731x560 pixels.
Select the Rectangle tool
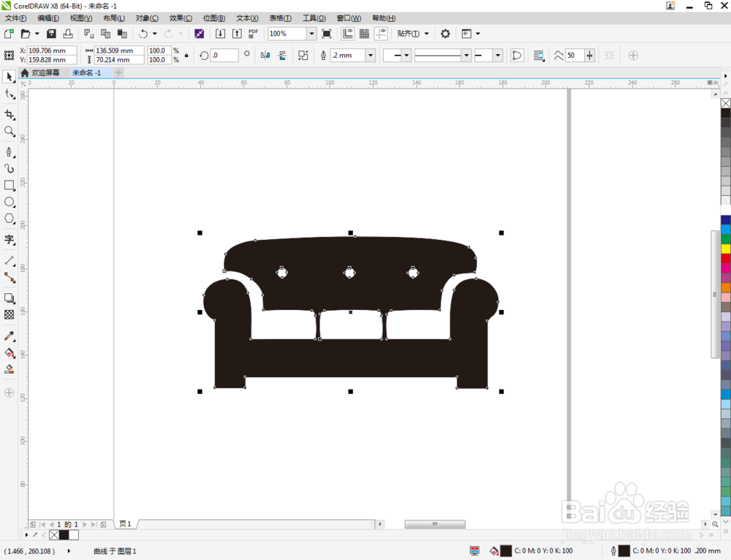9,185
